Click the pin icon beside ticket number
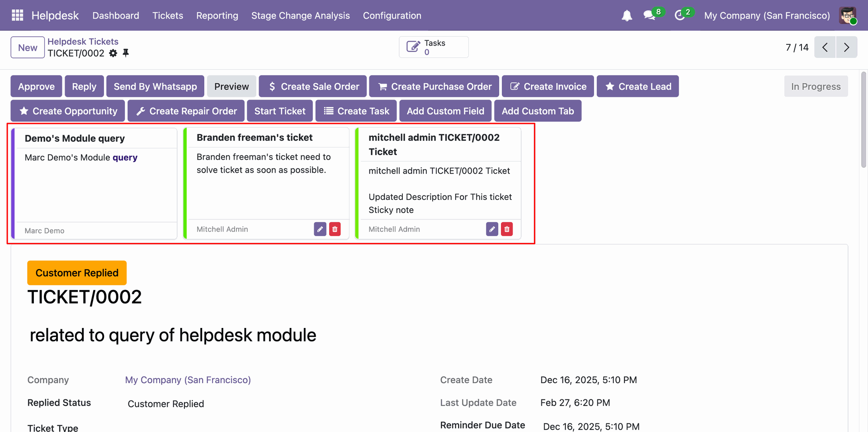868x432 pixels. pos(126,53)
